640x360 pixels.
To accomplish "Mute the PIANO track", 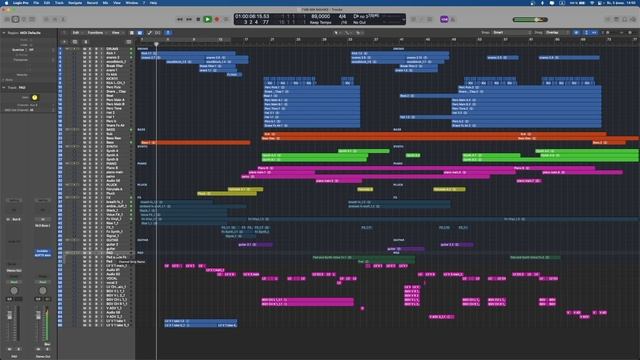I will click(x=85, y=163).
